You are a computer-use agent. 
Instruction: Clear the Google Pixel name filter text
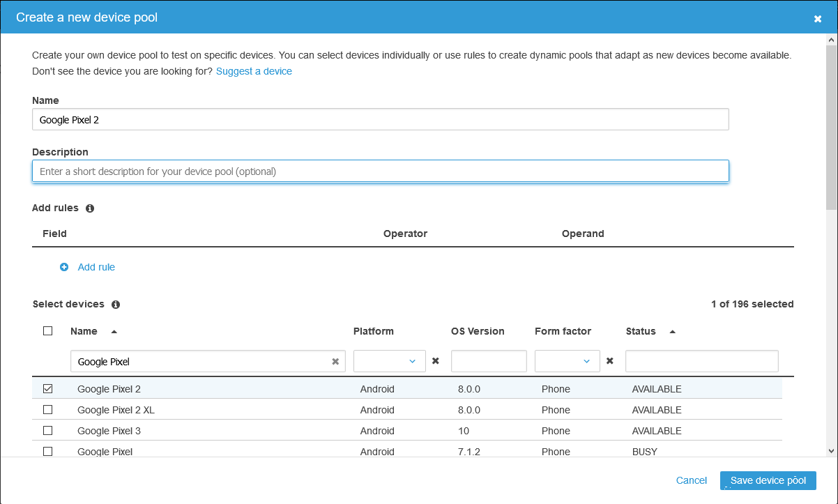tap(335, 362)
